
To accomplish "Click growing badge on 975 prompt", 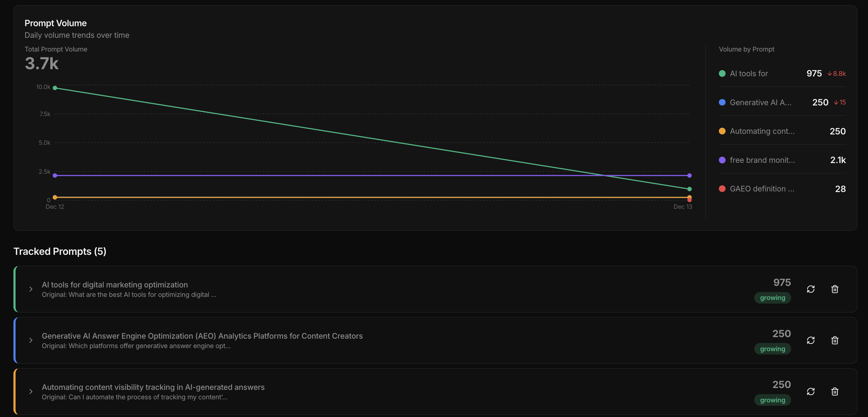I will click(x=772, y=298).
